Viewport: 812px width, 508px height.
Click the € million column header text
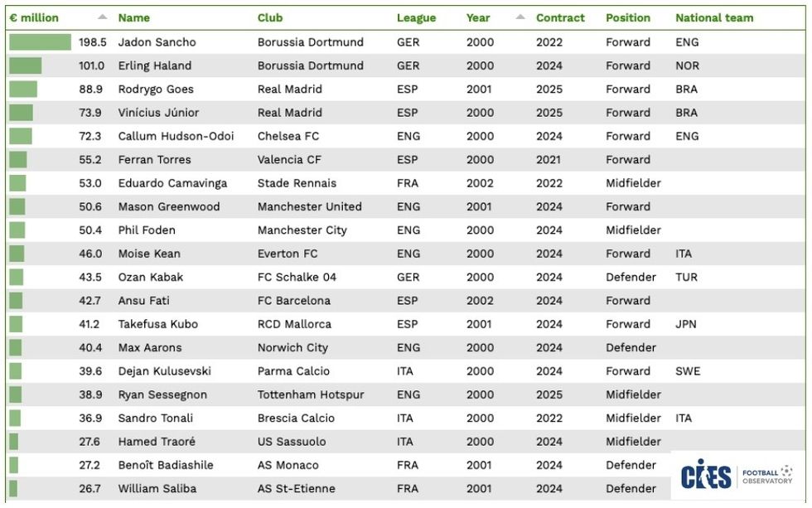click(34, 17)
